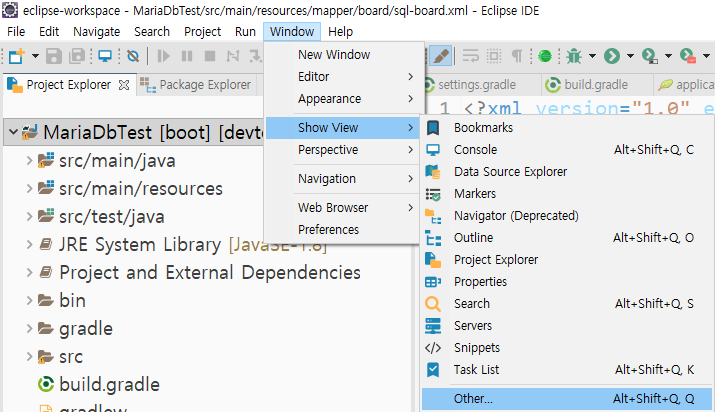Show the Task List view
Screen dimensions: 715x412
(x=567, y=370)
